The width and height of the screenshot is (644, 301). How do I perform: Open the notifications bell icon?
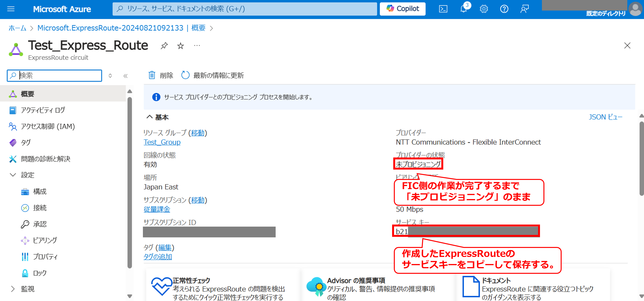[x=464, y=9]
